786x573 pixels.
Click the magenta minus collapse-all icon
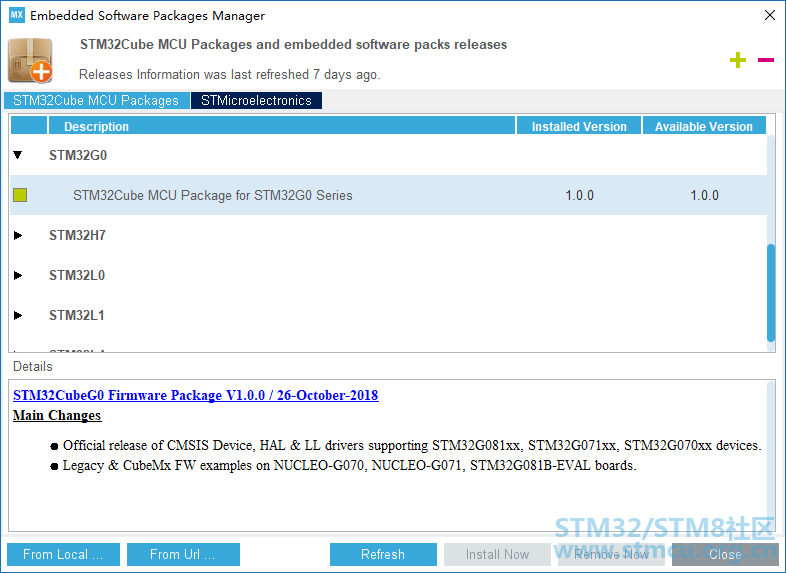pyautogui.click(x=765, y=60)
